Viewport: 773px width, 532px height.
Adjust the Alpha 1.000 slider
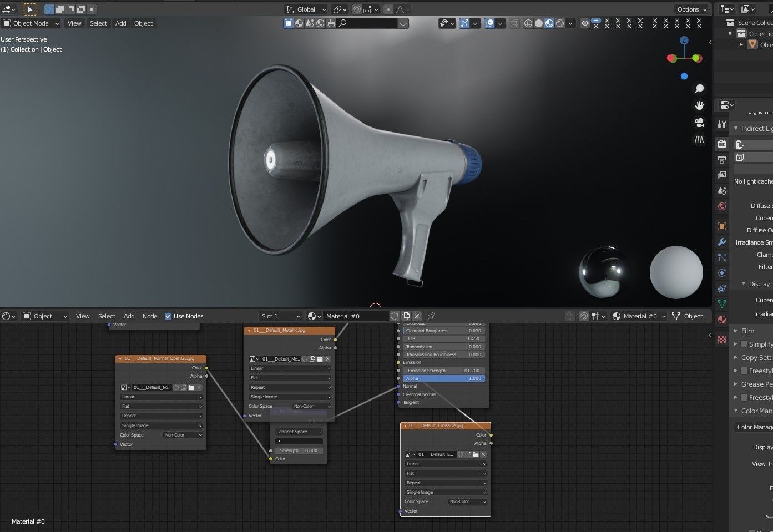click(x=443, y=378)
